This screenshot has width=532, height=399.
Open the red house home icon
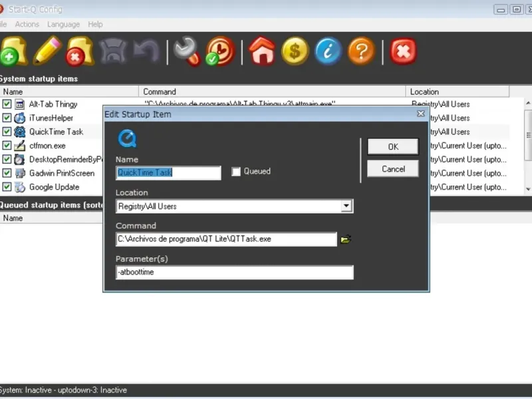pyautogui.click(x=262, y=51)
